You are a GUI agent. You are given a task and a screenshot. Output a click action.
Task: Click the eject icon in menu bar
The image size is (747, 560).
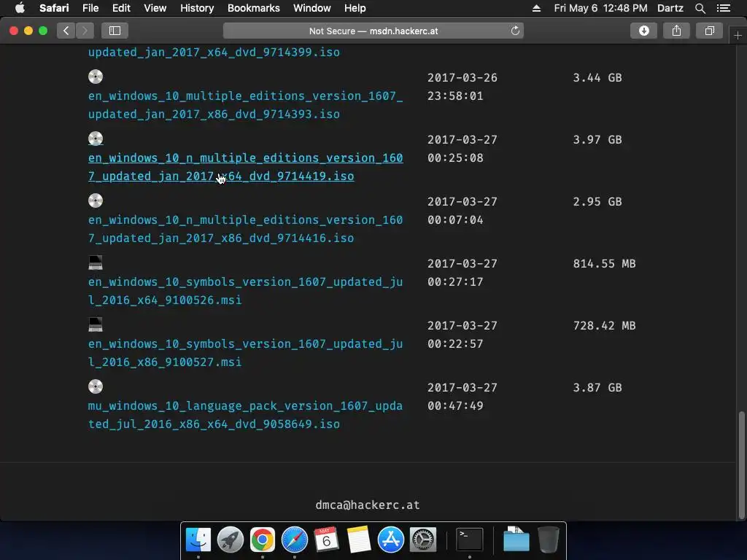tap(536, 8)
